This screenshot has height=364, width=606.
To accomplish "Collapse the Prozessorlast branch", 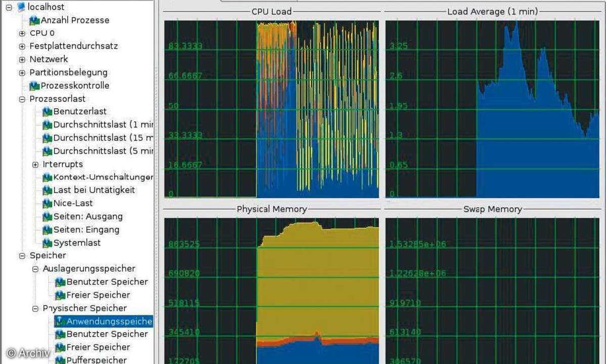I will (x=21, y=99).
